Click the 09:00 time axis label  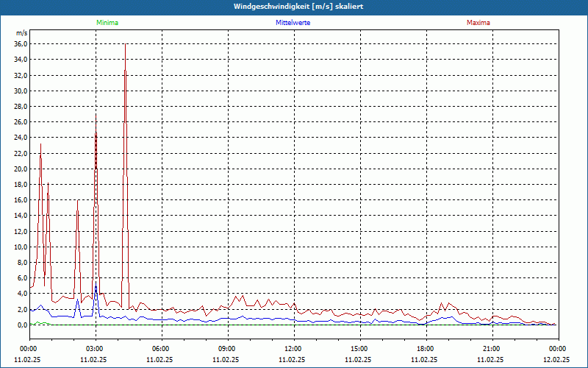228,349
